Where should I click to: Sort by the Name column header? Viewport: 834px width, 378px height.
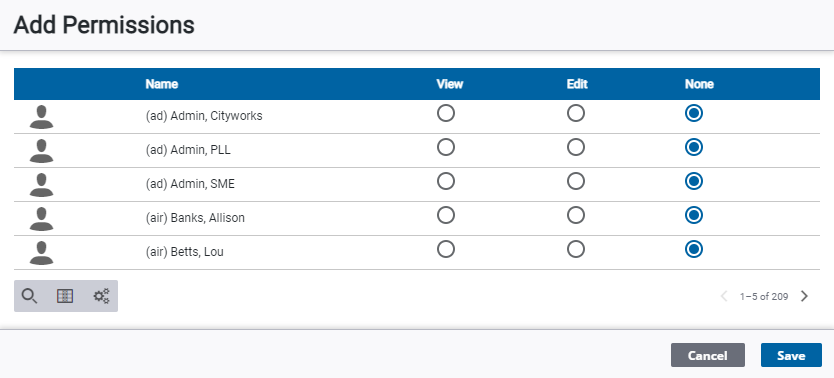162,84
